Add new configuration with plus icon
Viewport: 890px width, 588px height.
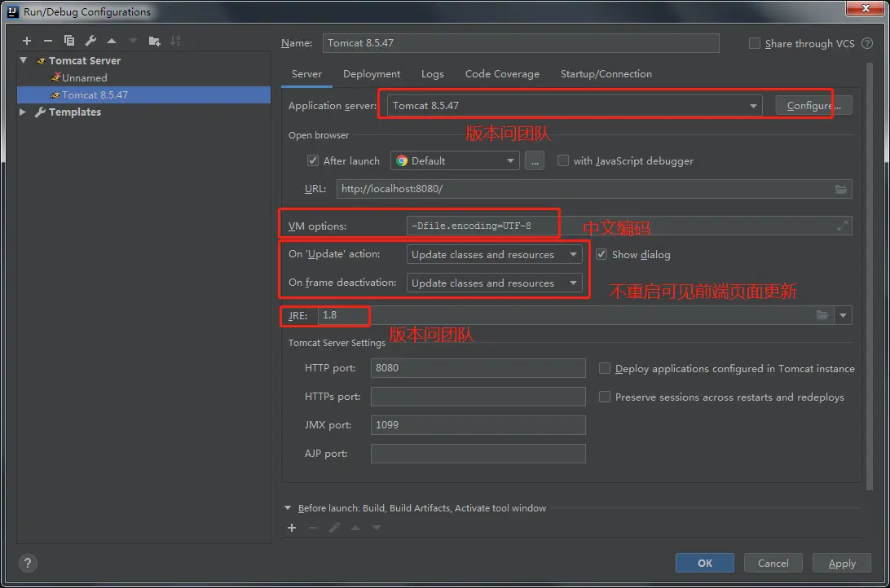[27, 41]
